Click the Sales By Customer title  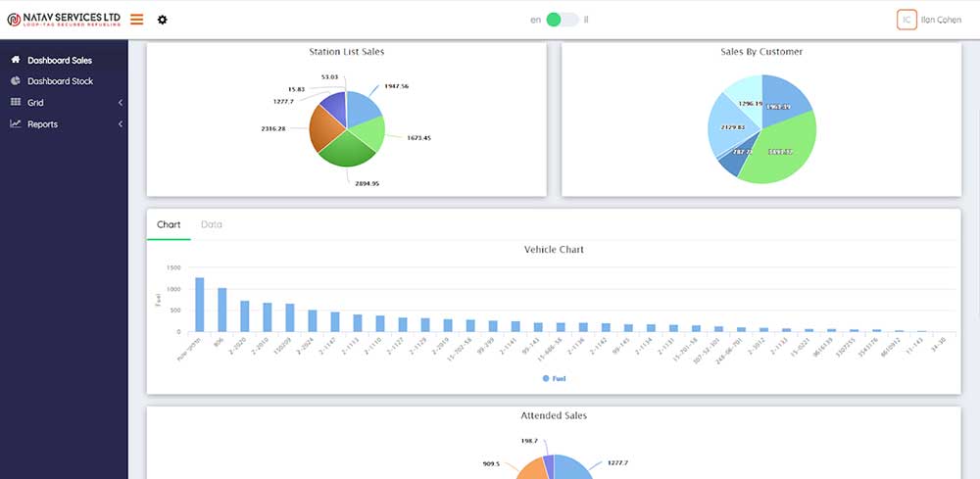tap(761, 52)
